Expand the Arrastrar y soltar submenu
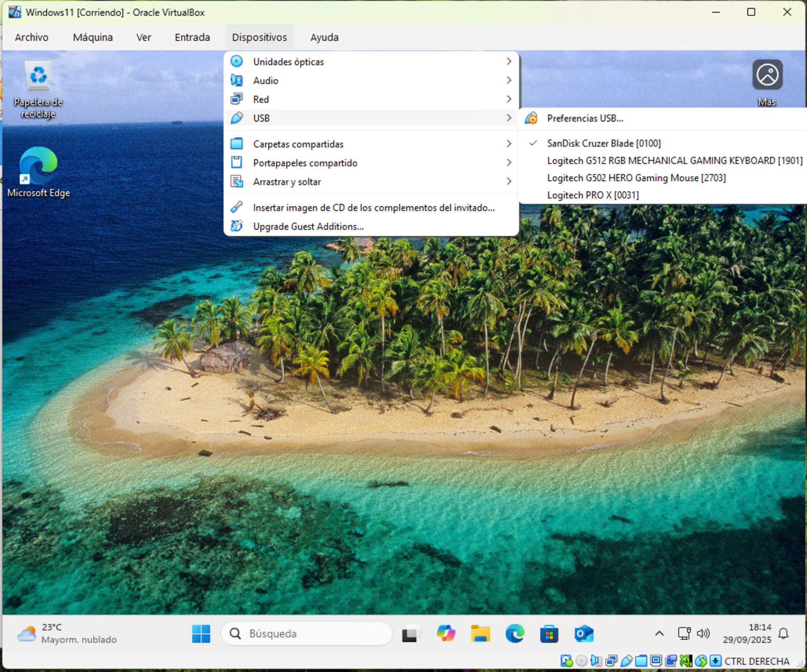This screenshot has height=672, width=807. pyautogui.click(x=371, y=182)
